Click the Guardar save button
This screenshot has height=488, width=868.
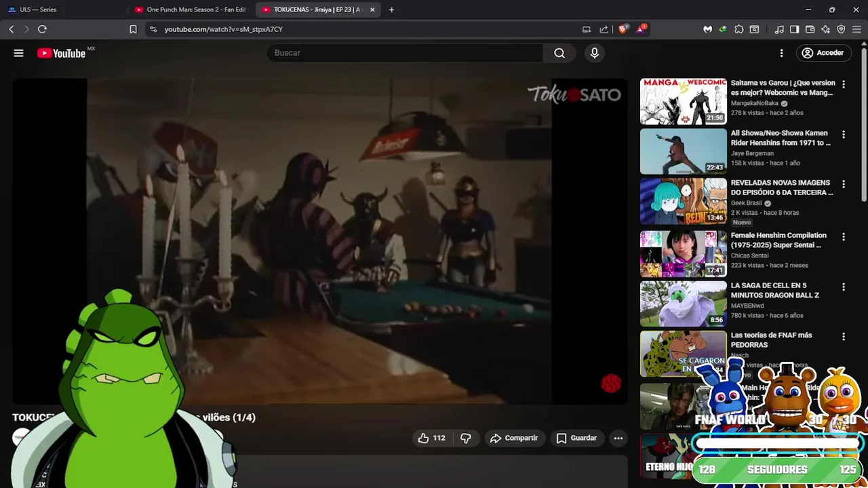576,438
